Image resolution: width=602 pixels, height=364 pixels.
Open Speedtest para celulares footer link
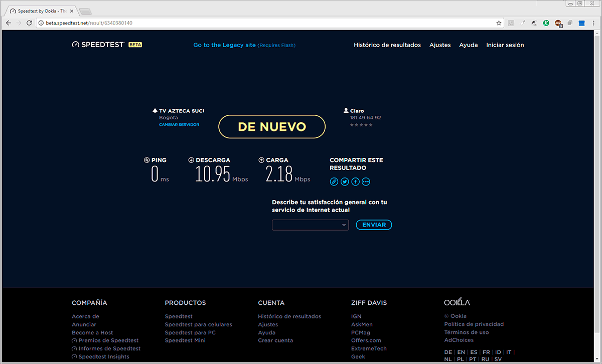199,324
